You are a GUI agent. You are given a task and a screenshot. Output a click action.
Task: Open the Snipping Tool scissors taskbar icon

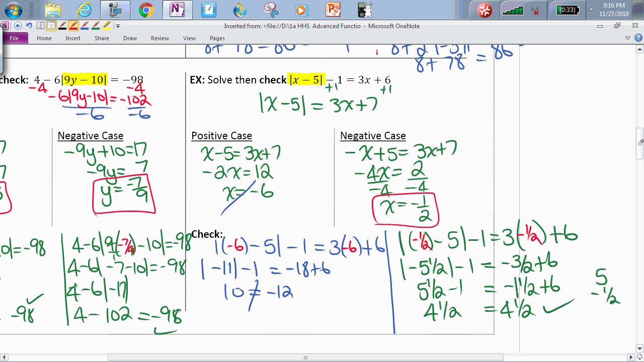(271, 10)
